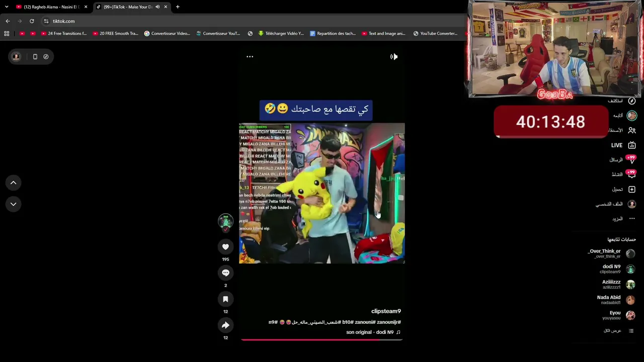Expand More (المزيد) three-dot menu in sidebar
Image resolution: width=644 pixels, height=362 pixels.
(x=632, y=219)
